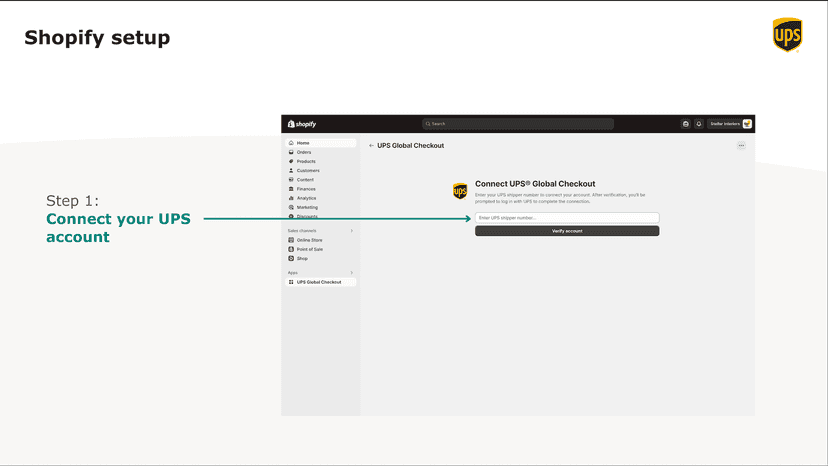Image resolution: width=828 pixels, height=466 pixels.
Task: Click the UPS logo at slide corner
Action: (x=787, y=35)
